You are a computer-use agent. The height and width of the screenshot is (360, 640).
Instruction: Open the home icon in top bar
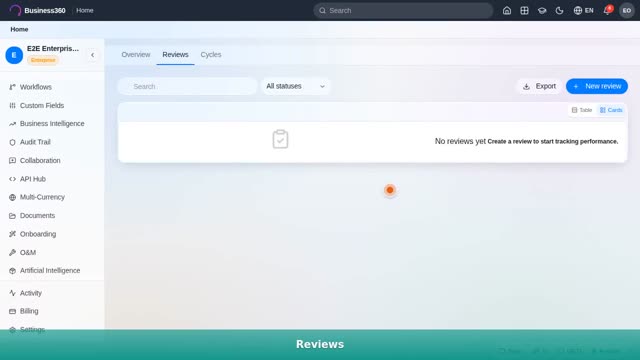coord(507,11)
